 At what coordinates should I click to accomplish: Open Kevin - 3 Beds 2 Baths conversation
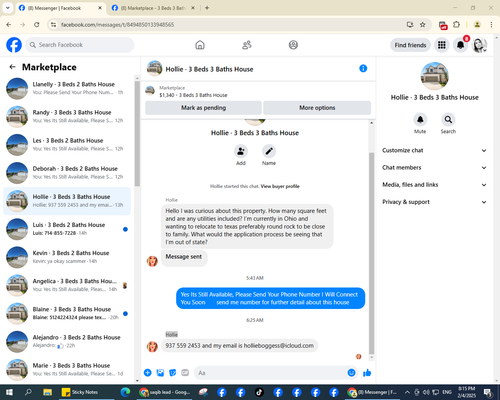click(x=68, y=257)
